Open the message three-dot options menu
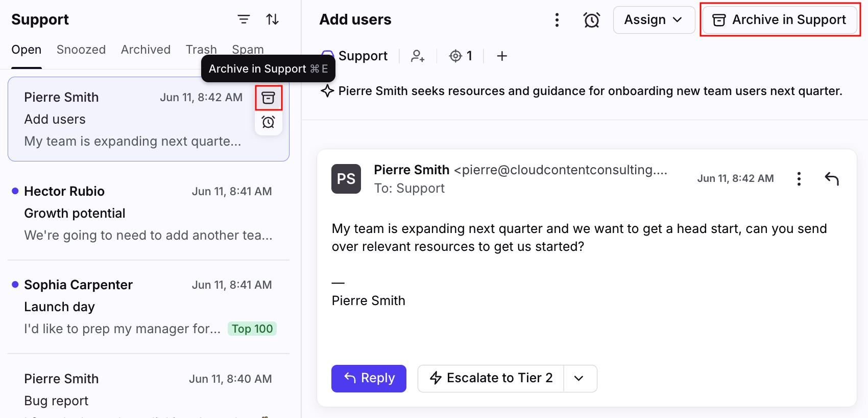868x418 pixels. pos(799,179)
